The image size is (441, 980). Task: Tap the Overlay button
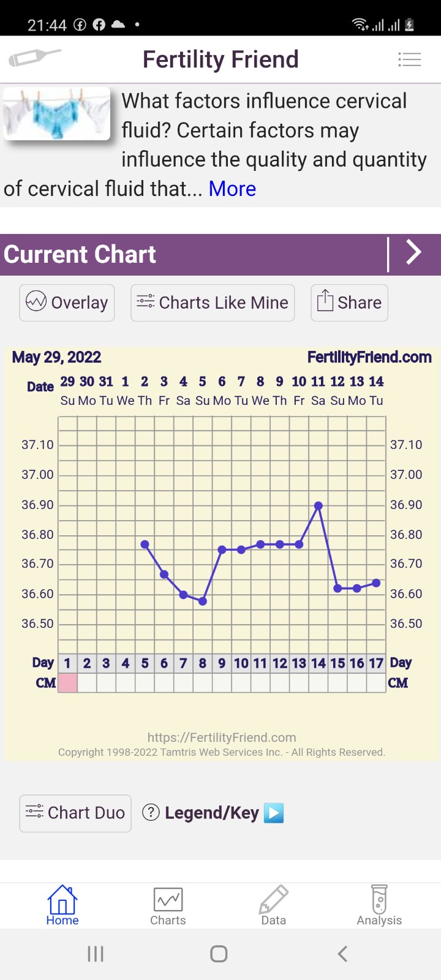(67, 303)
